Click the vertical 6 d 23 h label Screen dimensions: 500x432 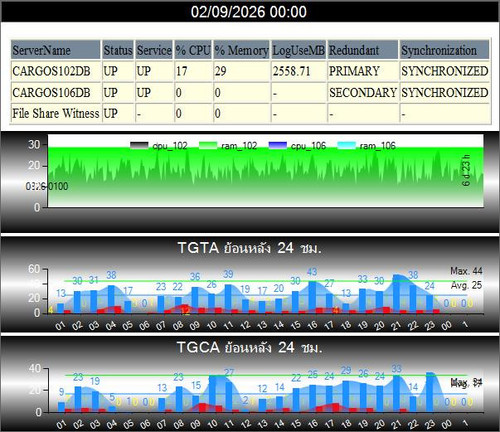pos(466,170)
